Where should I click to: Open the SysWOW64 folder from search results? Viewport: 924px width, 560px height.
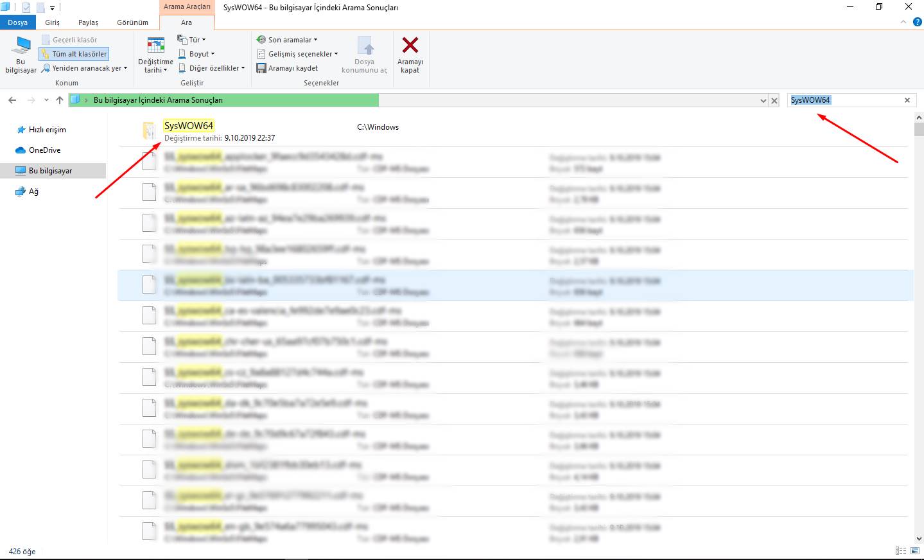tap(188, 126)
